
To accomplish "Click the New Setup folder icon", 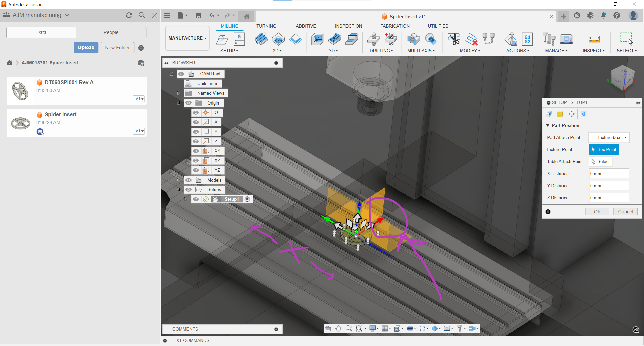I will [x=222, y=39].
